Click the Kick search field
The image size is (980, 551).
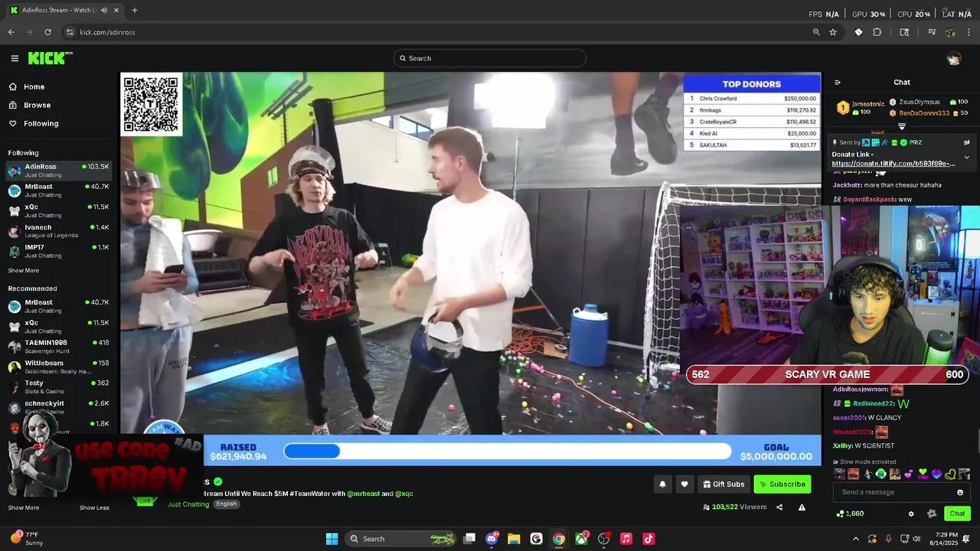click(x=490, y=58)
